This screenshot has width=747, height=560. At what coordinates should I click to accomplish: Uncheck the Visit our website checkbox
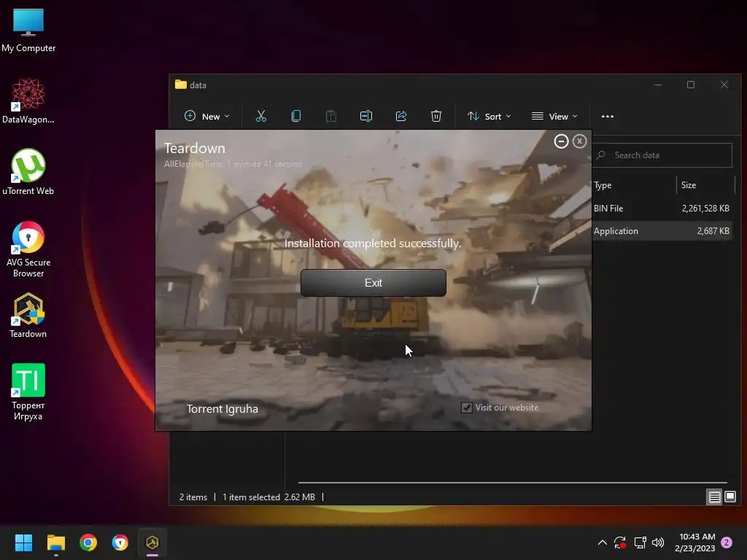[x=466, y=408]
